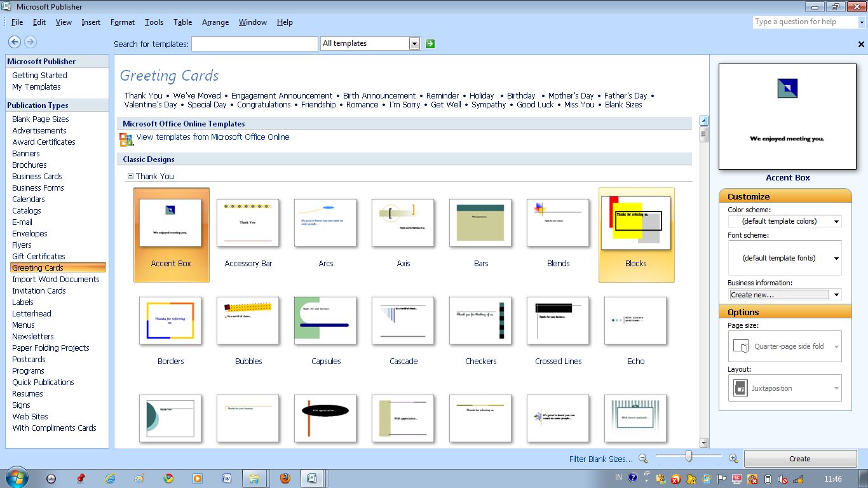This screenshot has height=488, width=868.
Task: Click the green Search go arrow
Action: 430,44
